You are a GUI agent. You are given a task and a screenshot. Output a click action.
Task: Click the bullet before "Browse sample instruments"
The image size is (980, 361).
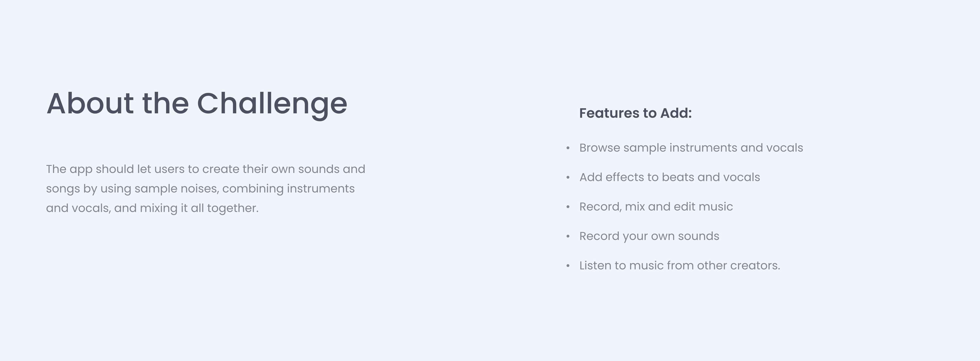(568, 148)
